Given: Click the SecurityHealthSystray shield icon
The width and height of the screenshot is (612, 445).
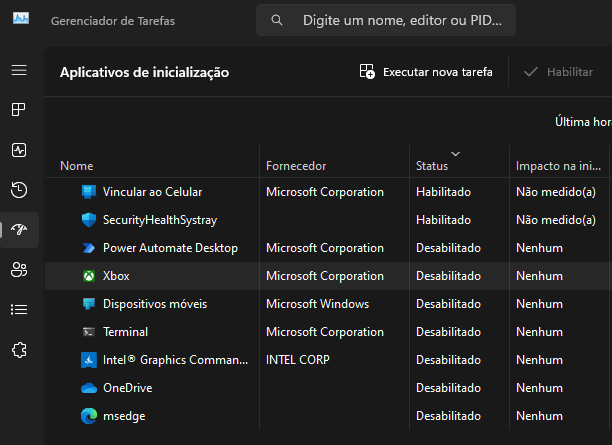Looking at the screenshot, I should click(89, 220).
